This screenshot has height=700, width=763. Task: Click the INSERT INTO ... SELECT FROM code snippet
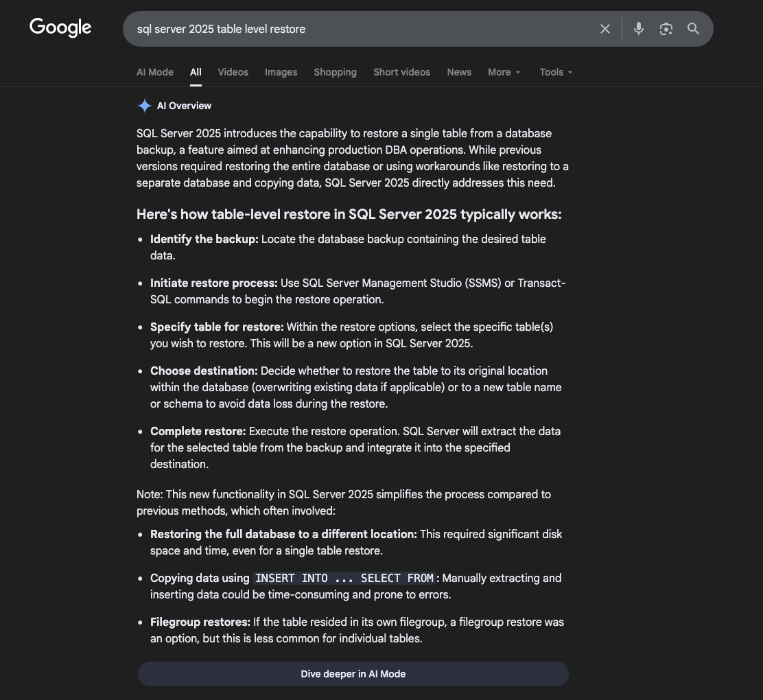pos(344,578)
